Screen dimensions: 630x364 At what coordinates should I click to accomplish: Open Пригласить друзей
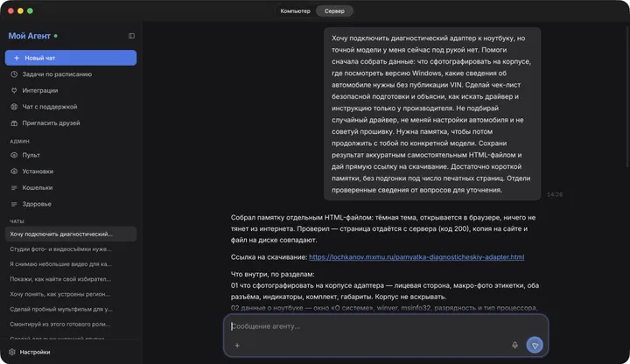point(71,123)
